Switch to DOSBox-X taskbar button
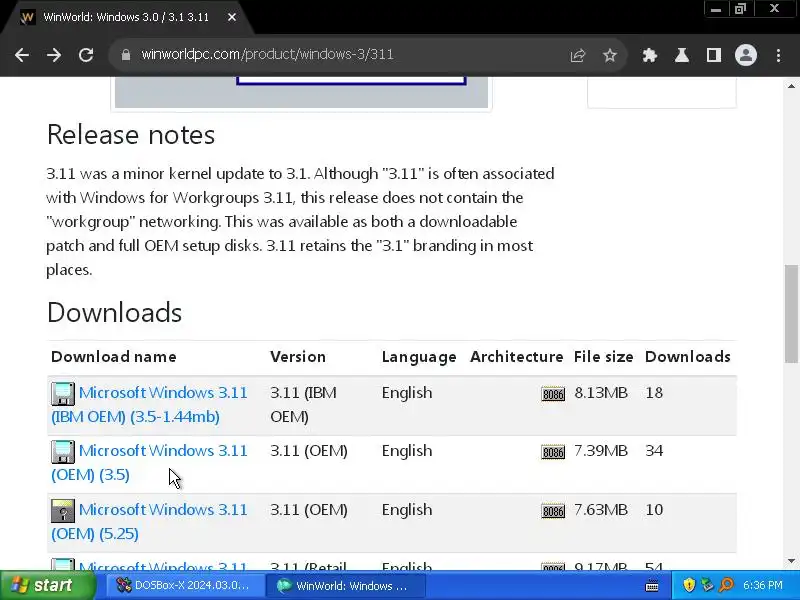Screen dimensions: 800x600 186,585
